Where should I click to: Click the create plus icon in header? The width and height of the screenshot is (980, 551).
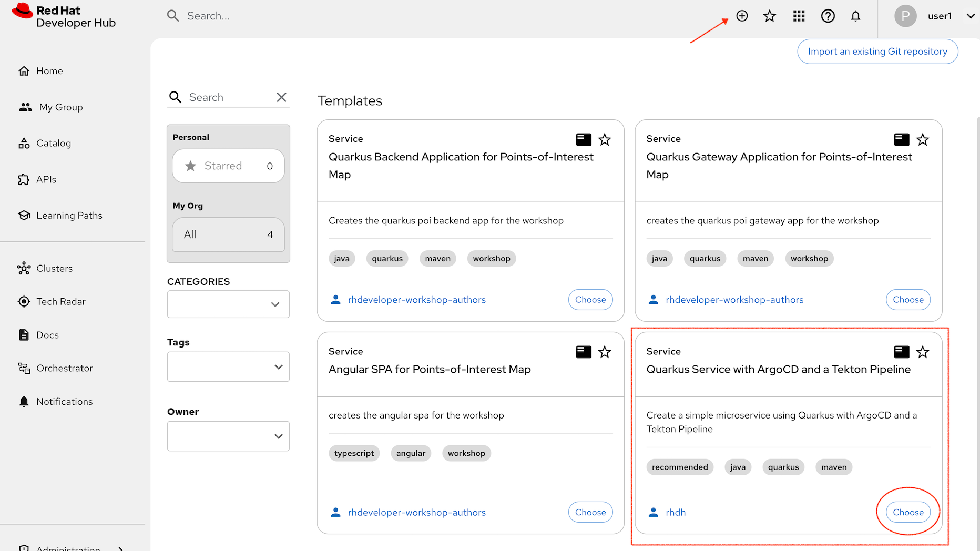(742, 16)
